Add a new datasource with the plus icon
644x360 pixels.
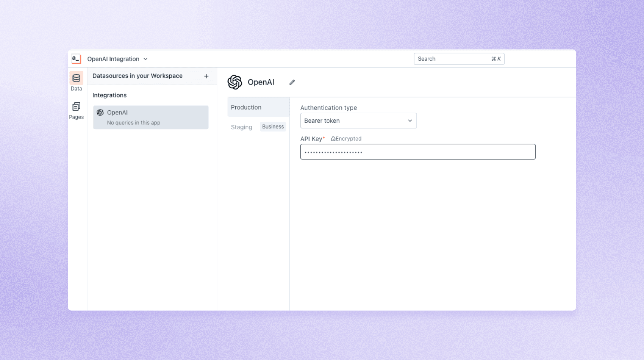point(206,76)
